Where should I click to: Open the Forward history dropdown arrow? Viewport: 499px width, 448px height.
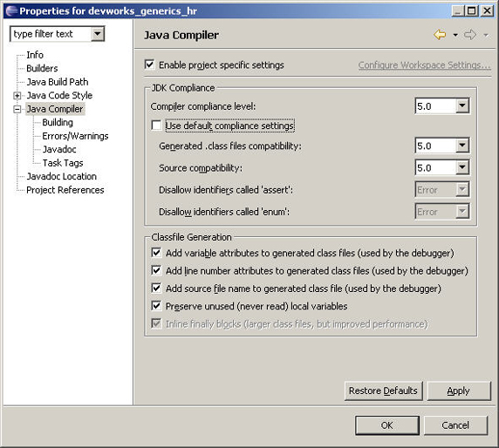tap(486, 35)
